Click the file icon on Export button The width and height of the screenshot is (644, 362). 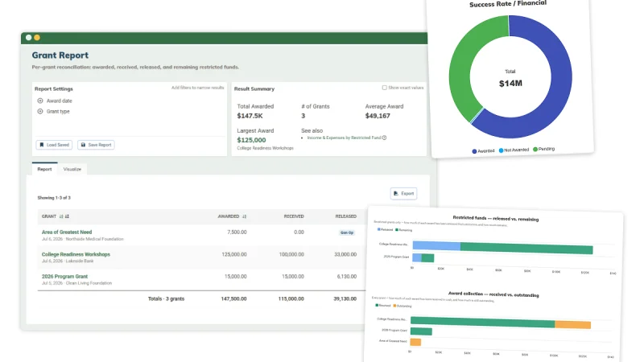(x=395, y=193)
